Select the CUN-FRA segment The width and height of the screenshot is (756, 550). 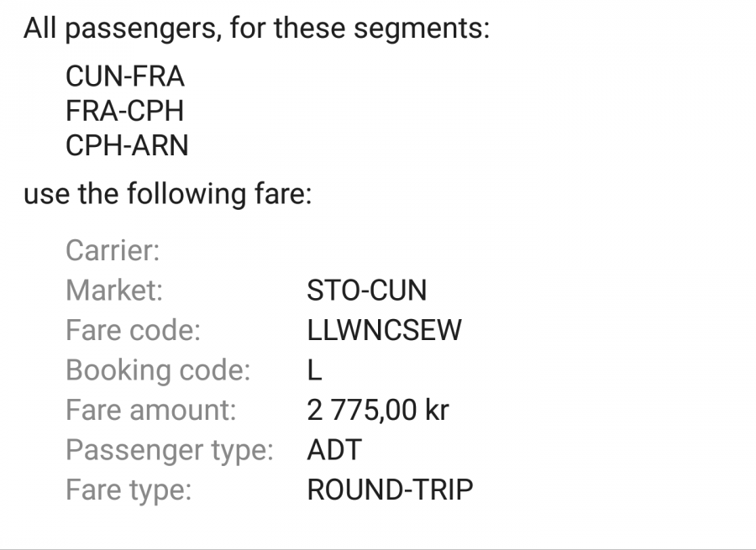pos(123,78)
